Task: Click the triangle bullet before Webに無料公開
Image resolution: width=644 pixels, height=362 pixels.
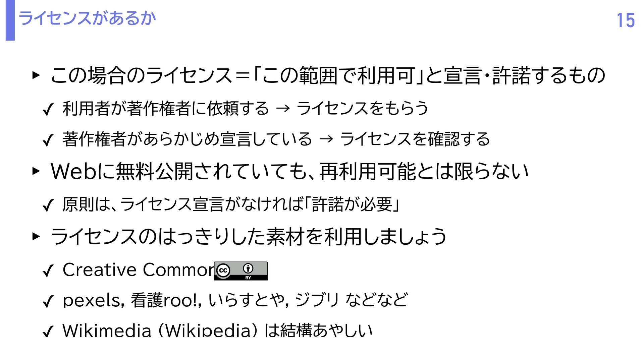Action: click(x=36, y=172)
